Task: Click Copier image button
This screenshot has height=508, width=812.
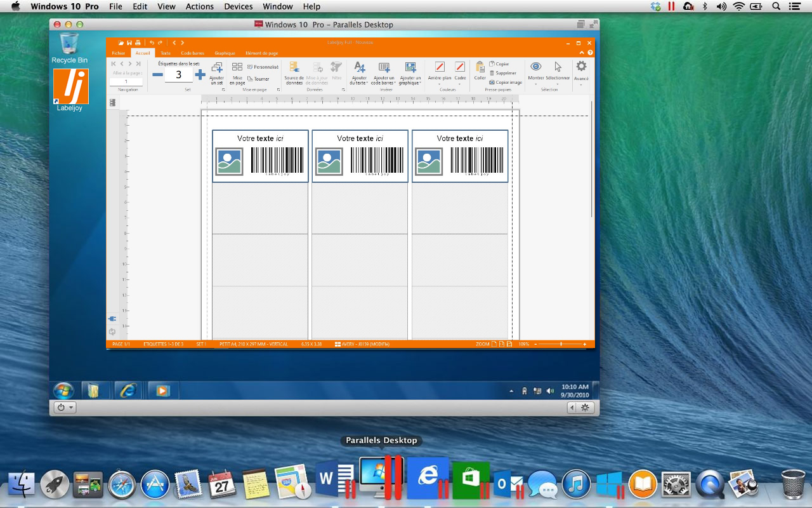Action: coord(506,82)
